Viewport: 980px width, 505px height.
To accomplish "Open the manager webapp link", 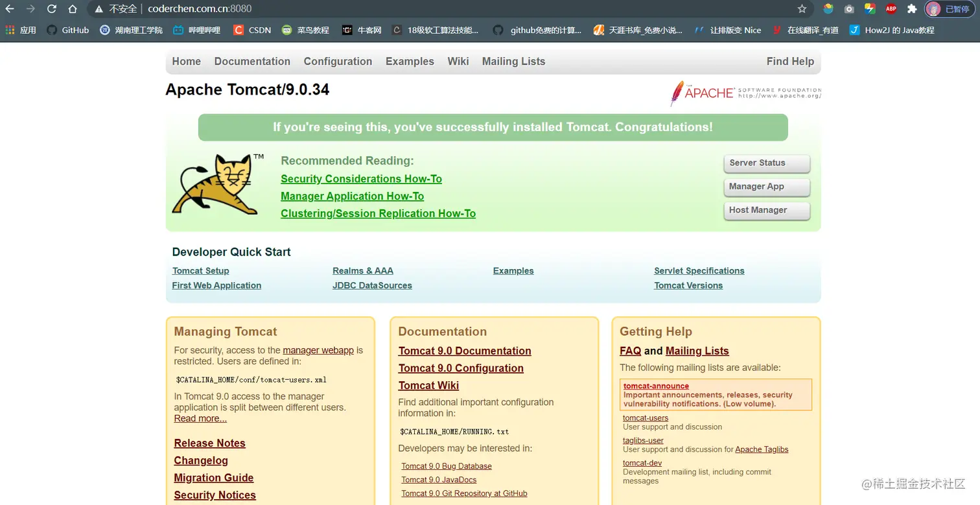I will tap(318, 350).
